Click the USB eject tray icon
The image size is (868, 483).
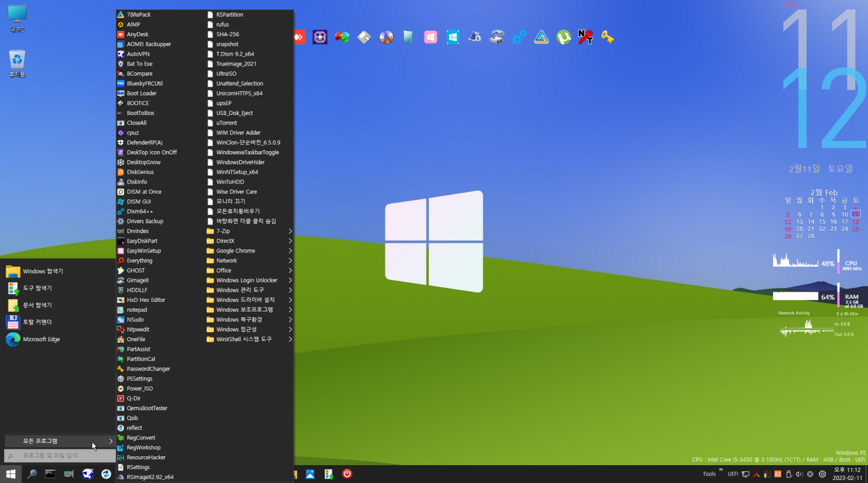[x=788, y=474]
